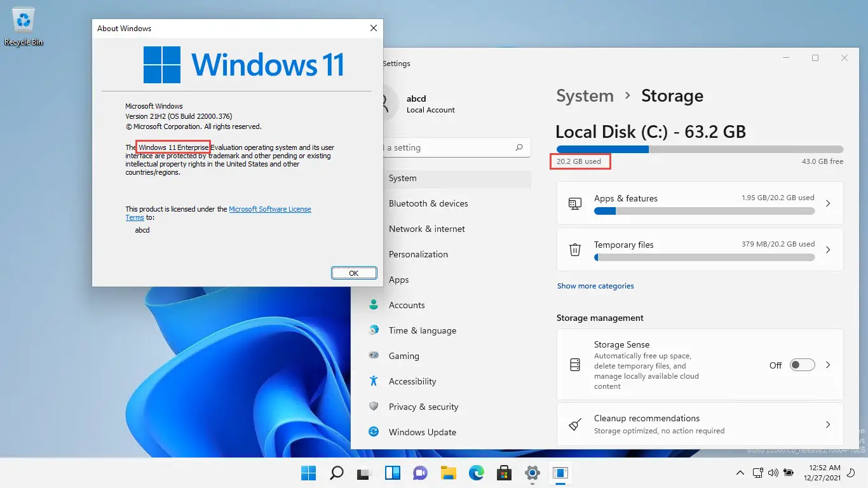
Task: Click the Windows Update arrows icon
Action: pyautogui.click(x=374, y=432)
